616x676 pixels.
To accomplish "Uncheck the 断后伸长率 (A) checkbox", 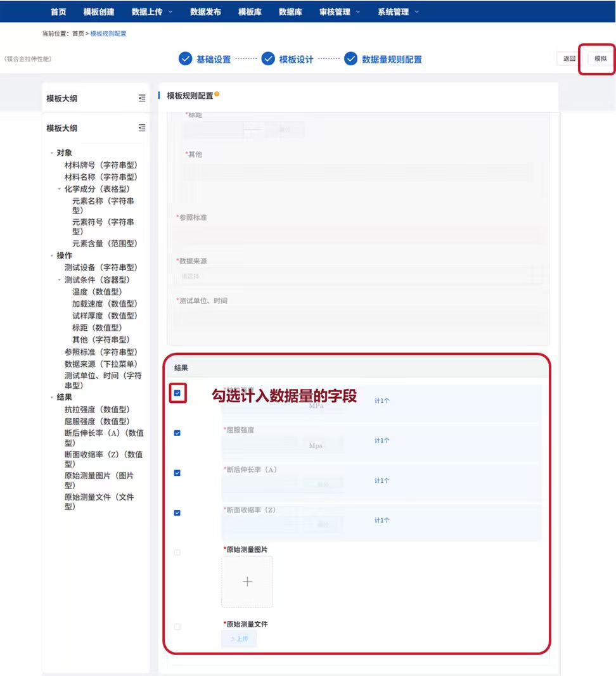I will [177, 473].
